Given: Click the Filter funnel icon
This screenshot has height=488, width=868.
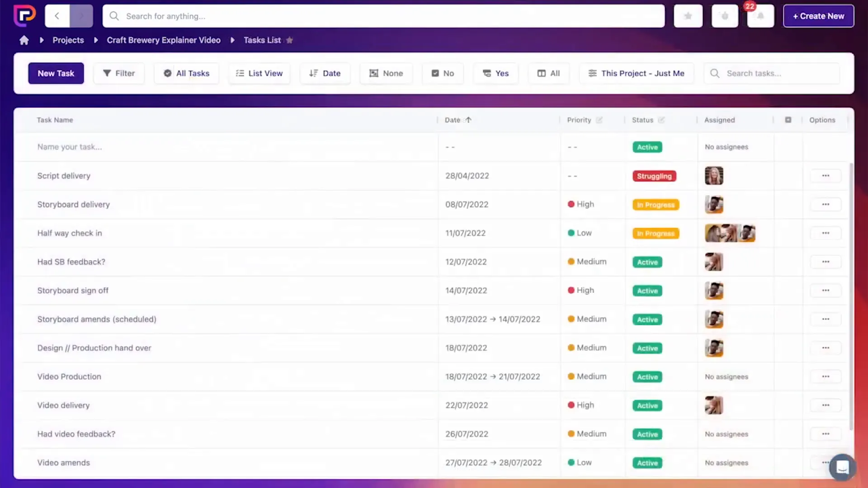Looking at the screenshot, I should [107, 73].
